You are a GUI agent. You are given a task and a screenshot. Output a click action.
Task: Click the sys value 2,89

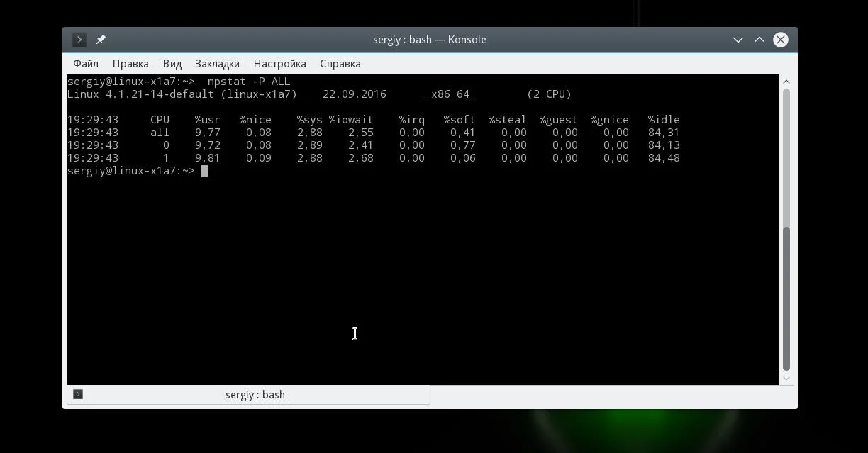coord(310,145)
